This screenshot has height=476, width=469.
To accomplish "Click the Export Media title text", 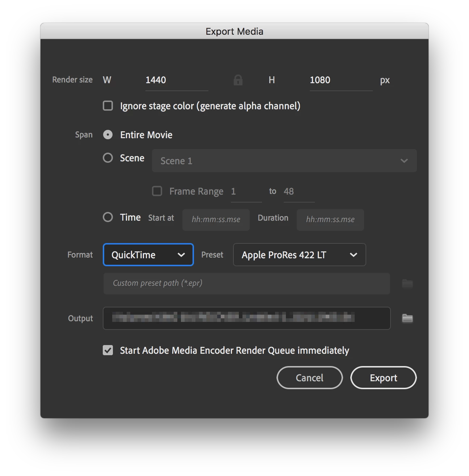I will (x=234, y=31).
